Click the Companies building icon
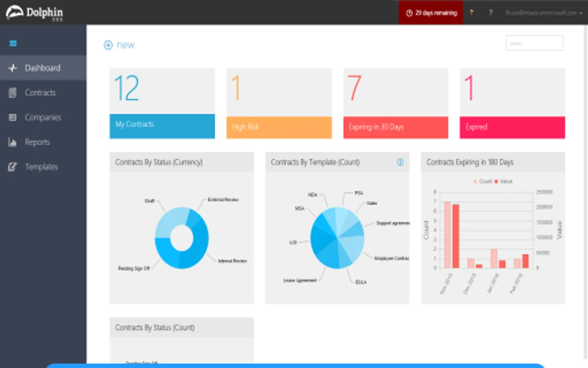The width and height of the screenshot is (588, 368). pyautogui.click(x=12, y=117)
